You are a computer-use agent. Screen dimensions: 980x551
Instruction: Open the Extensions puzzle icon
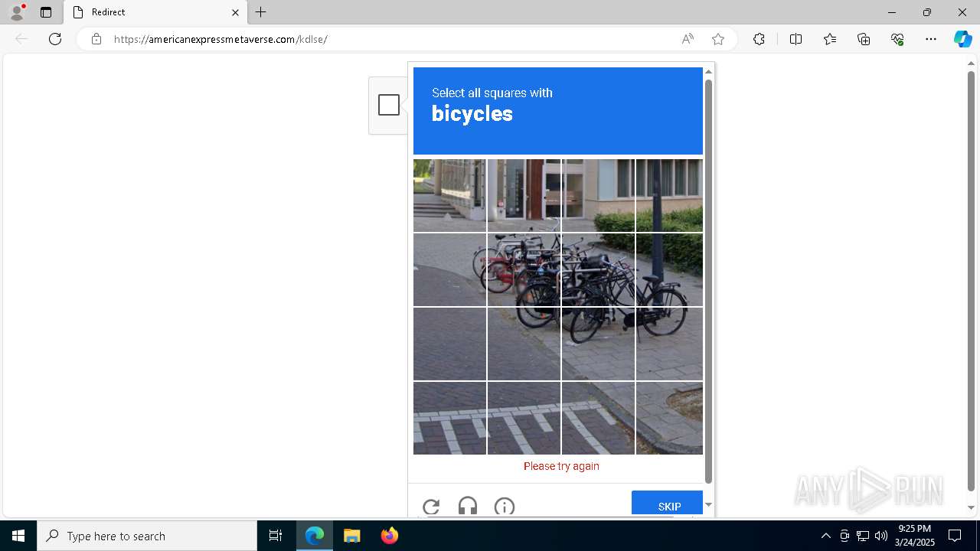point(759,39)
